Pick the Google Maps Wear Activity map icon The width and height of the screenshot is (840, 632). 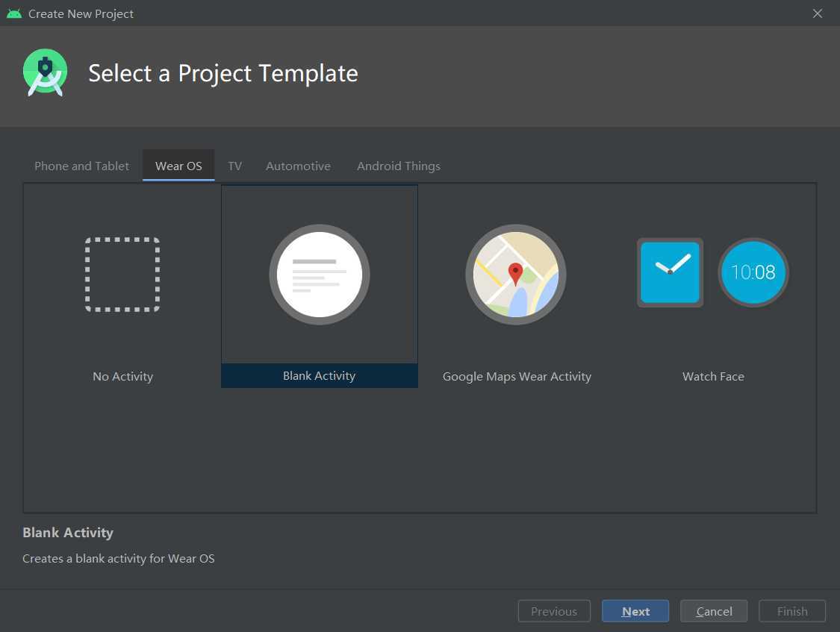516,275
